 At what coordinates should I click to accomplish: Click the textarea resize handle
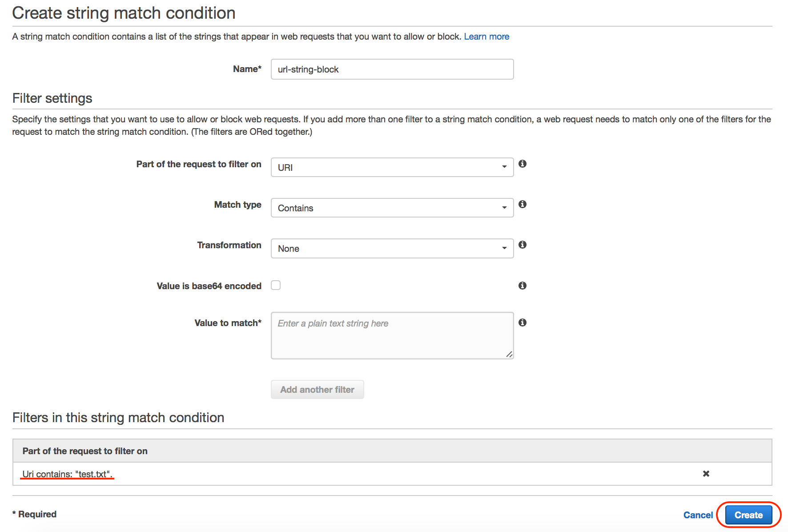click(509, 354)
